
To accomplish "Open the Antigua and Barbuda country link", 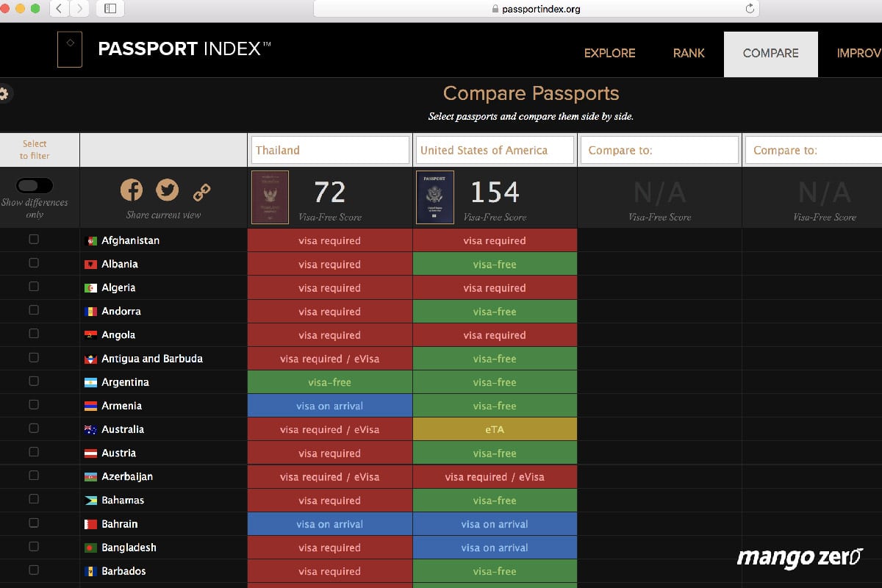I will click(x=152, y=359).
